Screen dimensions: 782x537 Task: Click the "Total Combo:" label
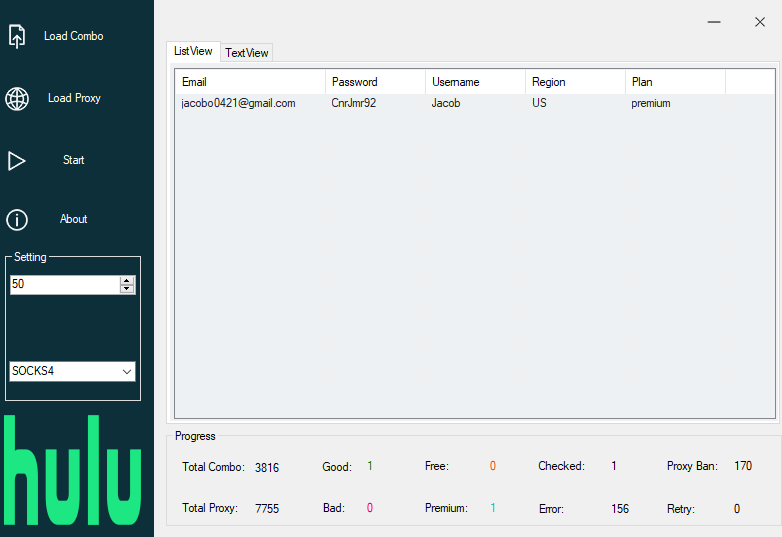(x=213, y=467)
